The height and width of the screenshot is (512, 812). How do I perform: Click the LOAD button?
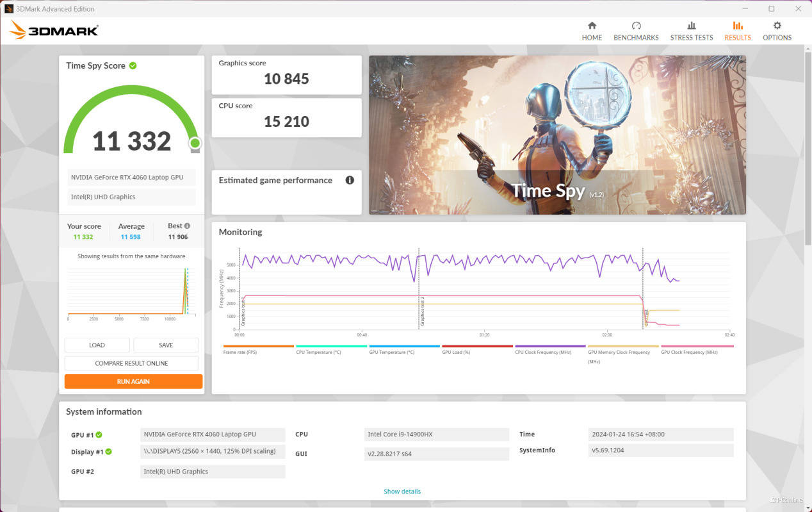(x=97, y=345)
